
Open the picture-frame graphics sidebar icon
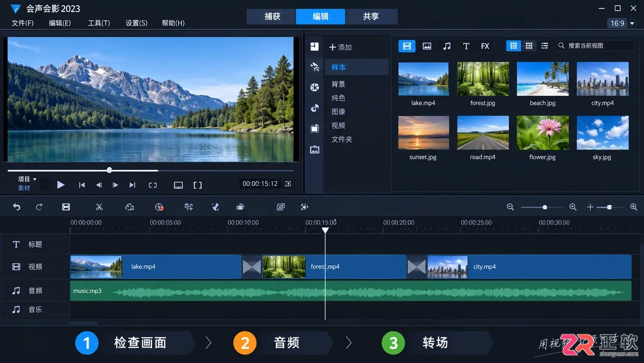pyautogui.click(x=314, y=149)
